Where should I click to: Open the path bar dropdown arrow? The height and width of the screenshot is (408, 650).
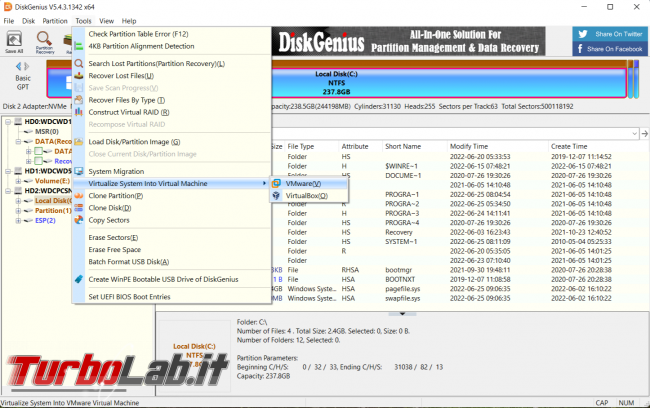[x=634, y=134]
